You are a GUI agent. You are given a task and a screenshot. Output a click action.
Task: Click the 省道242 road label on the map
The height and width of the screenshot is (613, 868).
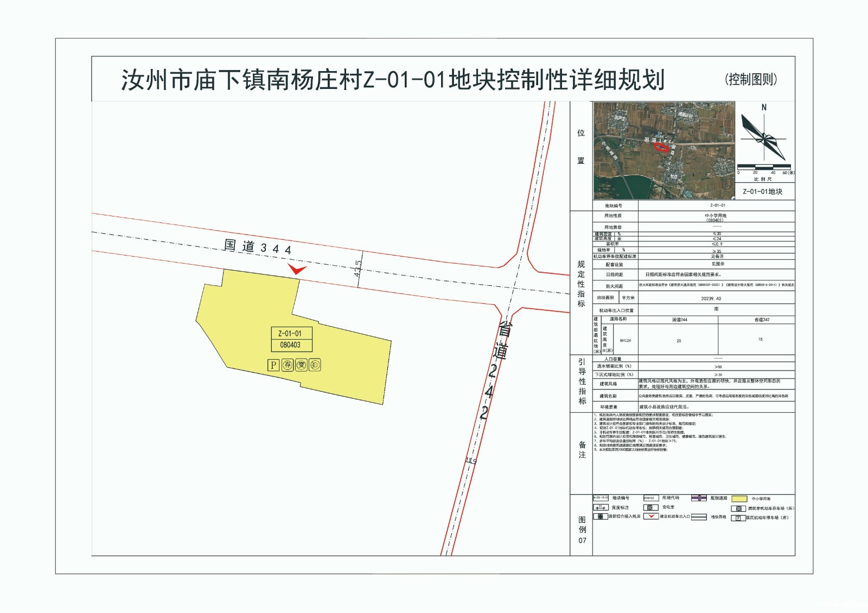point(495,369)
